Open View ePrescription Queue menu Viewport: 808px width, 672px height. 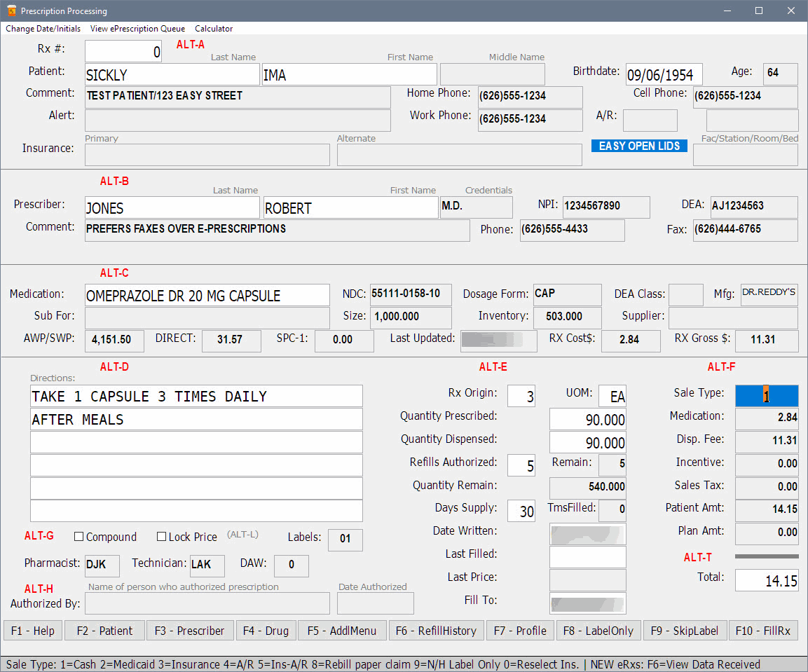pyautogui.click(x=137, y=29)
